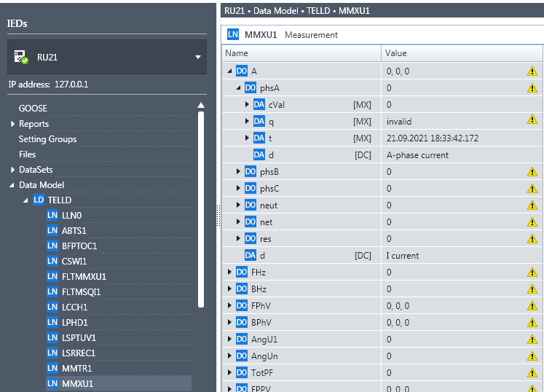Expand the phsB data object
The width and height of the screenshot is (544, 392).
[x=239, y=172]
